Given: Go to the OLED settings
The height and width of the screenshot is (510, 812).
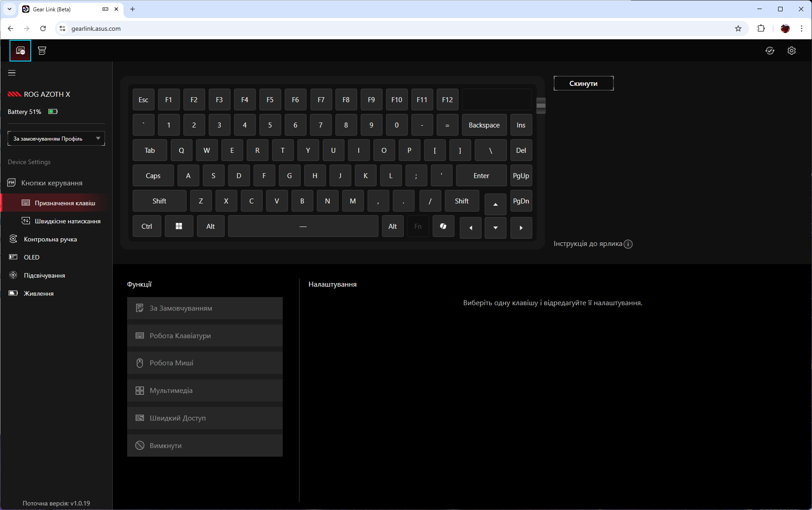Looking at the screenshot, I should [x=32, y=257].
